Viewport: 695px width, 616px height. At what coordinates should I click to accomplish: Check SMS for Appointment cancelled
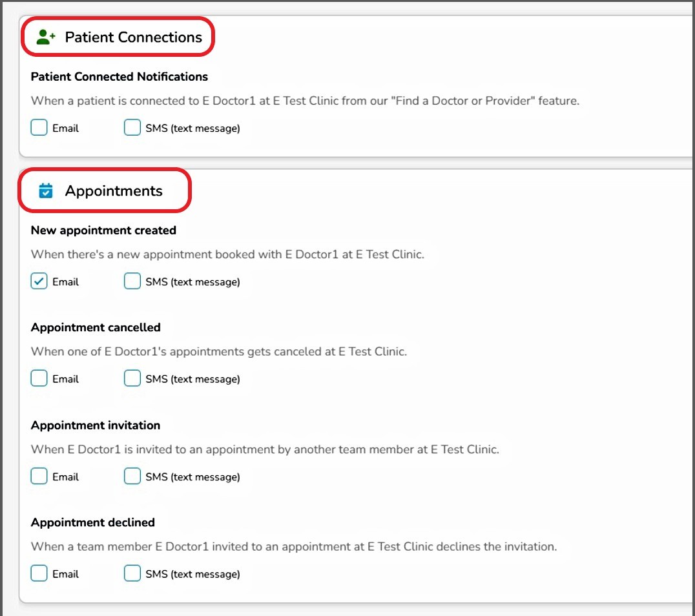[x=132, y=379]
